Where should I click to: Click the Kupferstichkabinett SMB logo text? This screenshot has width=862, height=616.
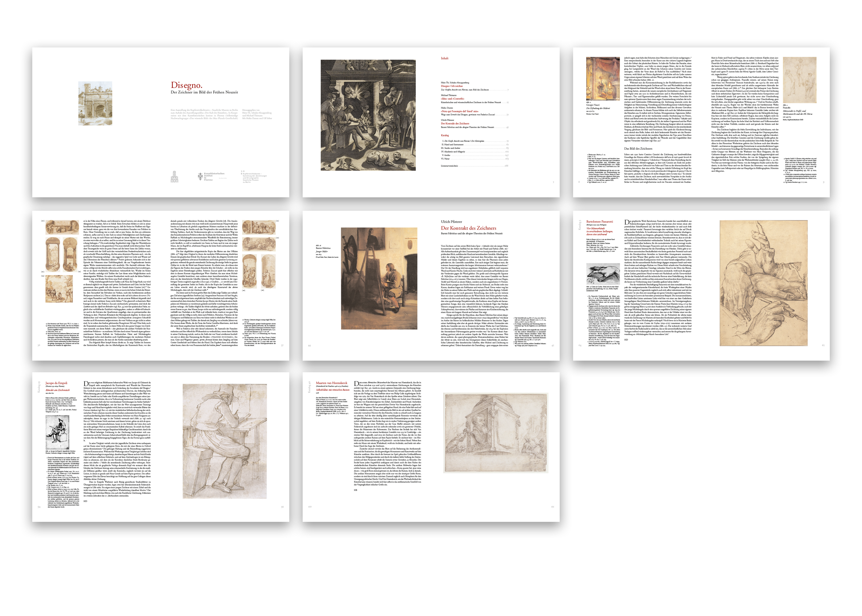point(255,177)
